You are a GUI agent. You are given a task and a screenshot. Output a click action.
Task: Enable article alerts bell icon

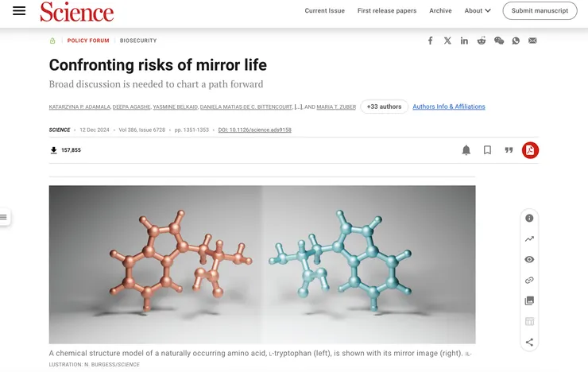[466, 150]
